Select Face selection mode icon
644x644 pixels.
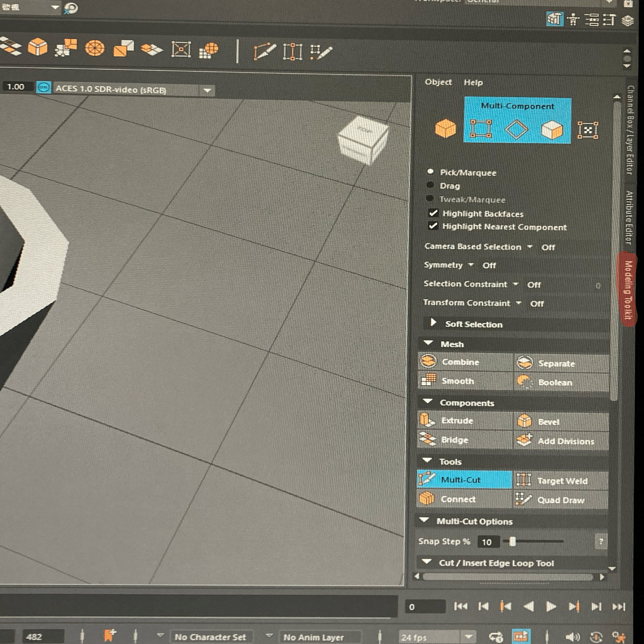point(552,129)
